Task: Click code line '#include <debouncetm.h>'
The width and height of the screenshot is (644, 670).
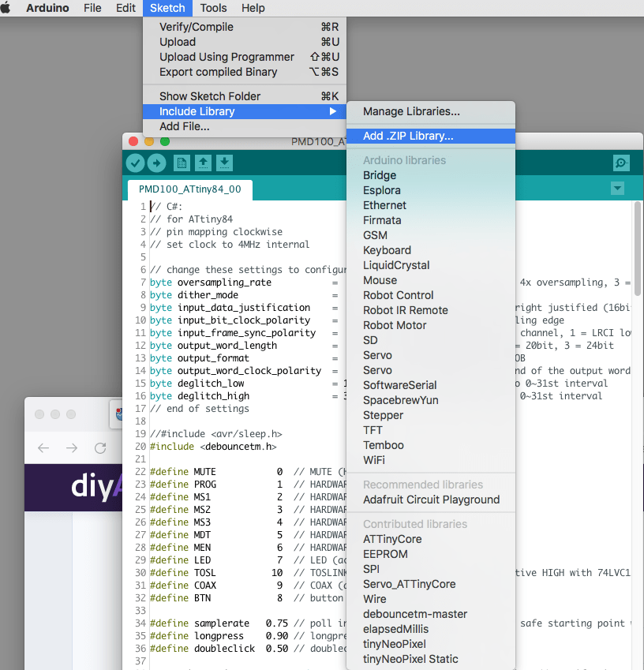Action: 213,447
